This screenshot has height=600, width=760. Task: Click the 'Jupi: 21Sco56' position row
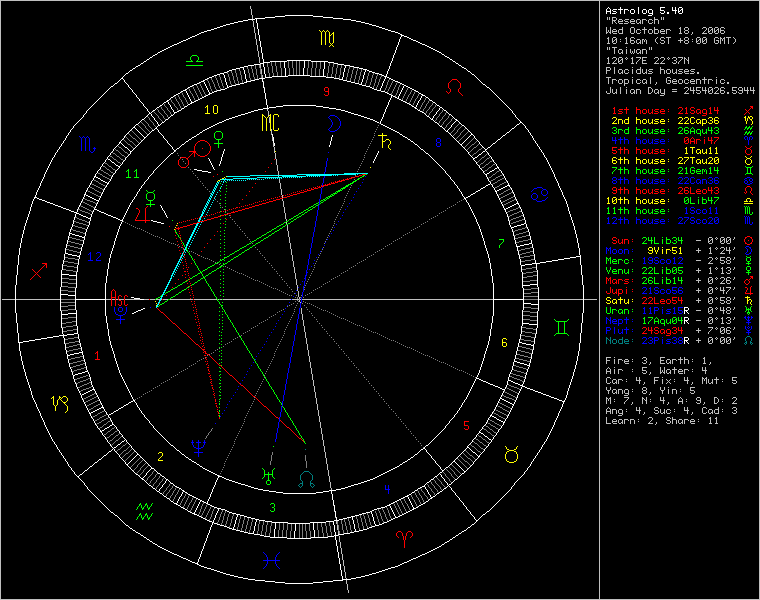click(680, 291)
